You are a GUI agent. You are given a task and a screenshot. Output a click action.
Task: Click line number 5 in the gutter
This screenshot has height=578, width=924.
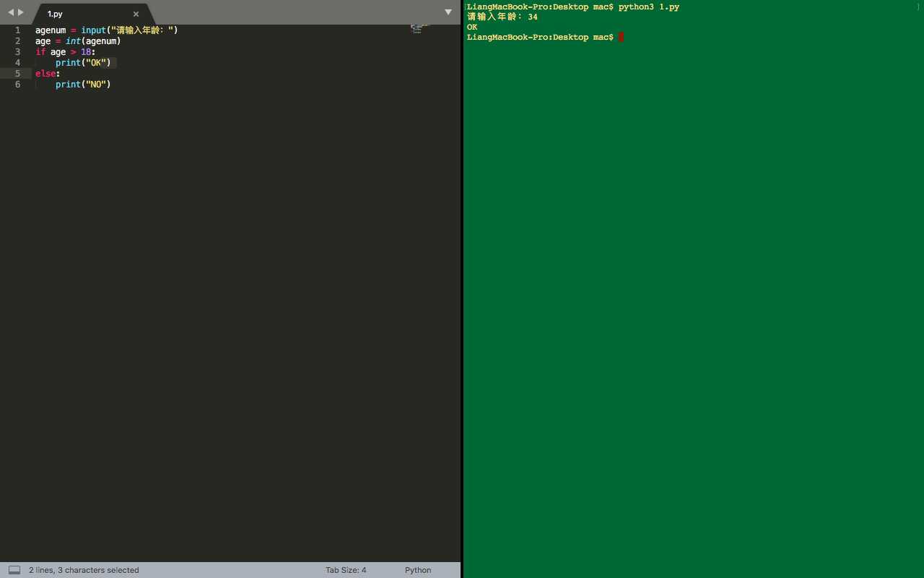tap(17, 74)
